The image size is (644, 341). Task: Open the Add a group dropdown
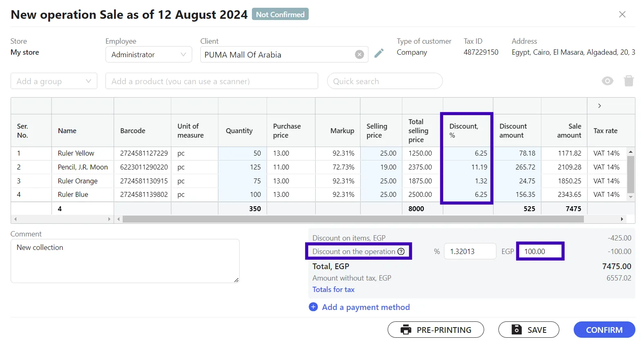coord(54,81)
